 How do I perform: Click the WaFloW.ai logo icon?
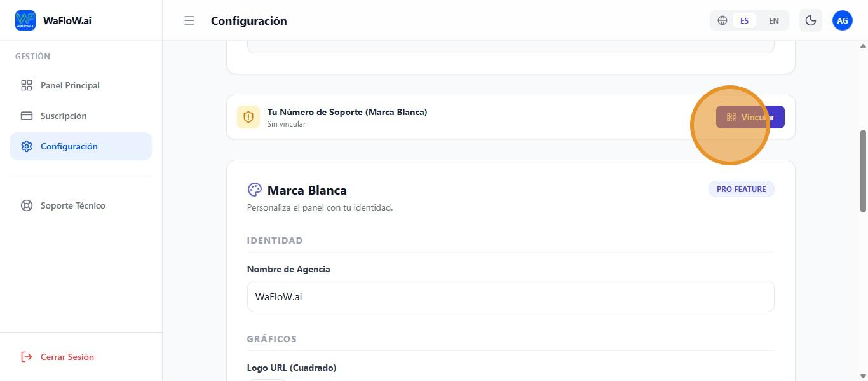click(x=25, y=20)
